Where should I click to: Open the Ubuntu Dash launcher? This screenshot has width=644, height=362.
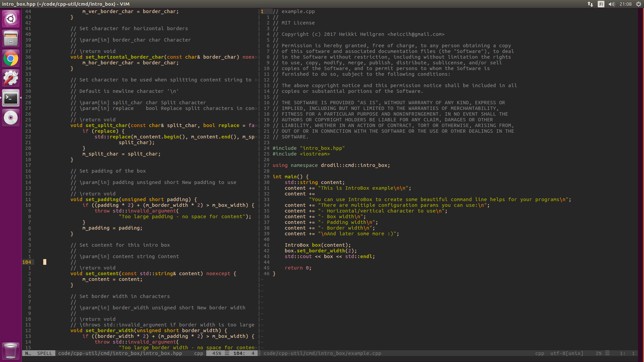pos(11,19)
